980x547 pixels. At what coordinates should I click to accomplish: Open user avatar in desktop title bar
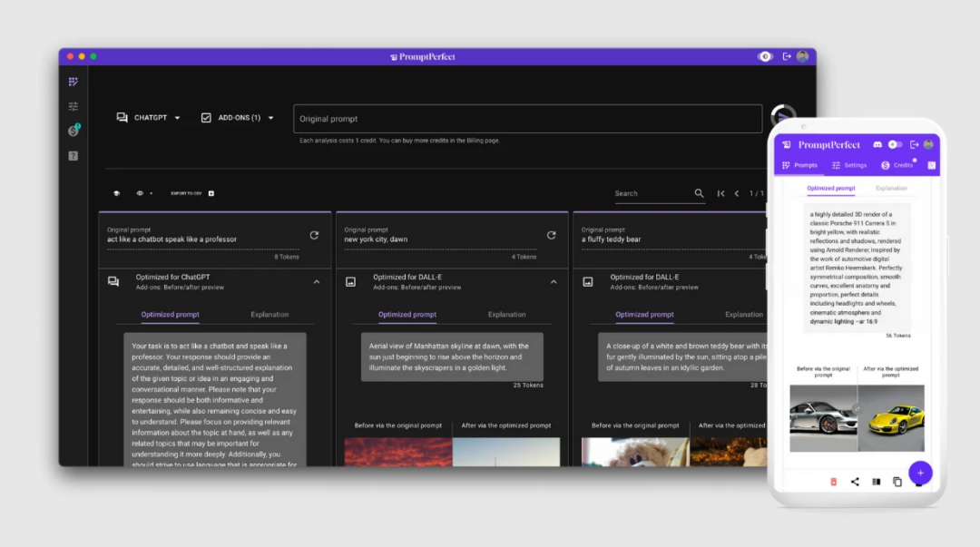click(802, 56)
